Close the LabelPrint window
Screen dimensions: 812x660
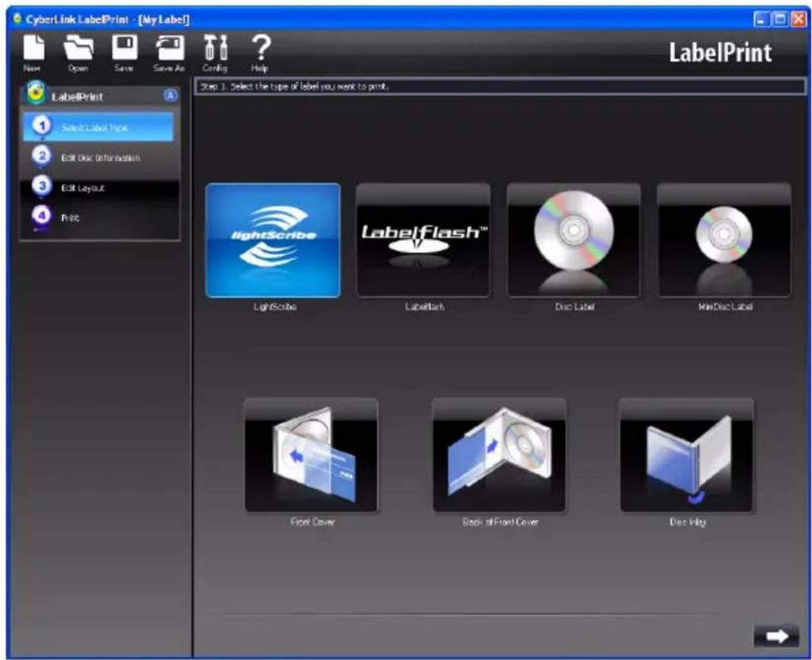click(x=798, y=20)
